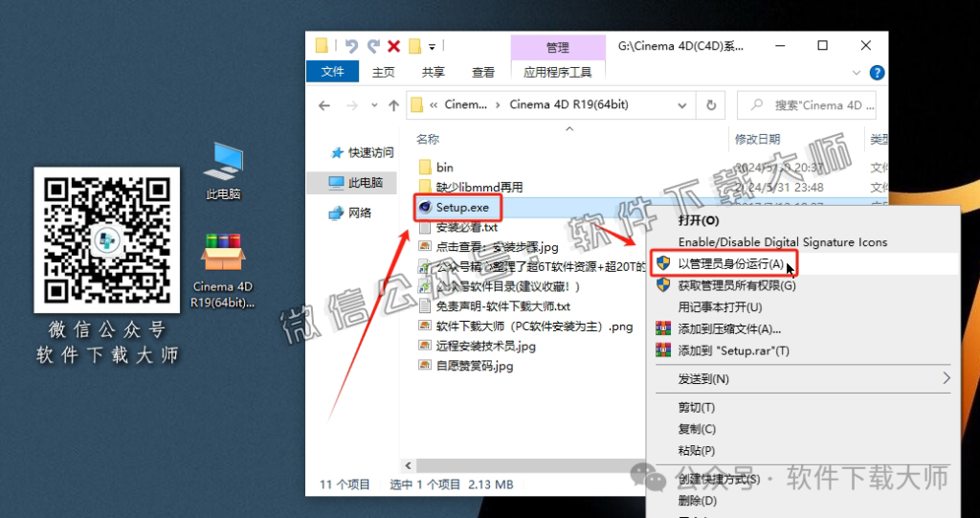Screen dimensions: 980x518
Task: Click the 自愿赞赏码.jpg image file icon
Action: tap(426, 366)
